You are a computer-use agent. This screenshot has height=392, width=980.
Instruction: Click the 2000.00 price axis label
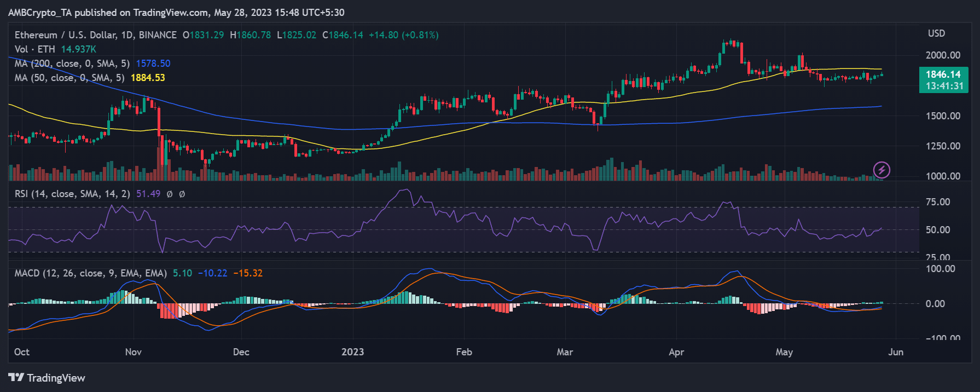943,55
